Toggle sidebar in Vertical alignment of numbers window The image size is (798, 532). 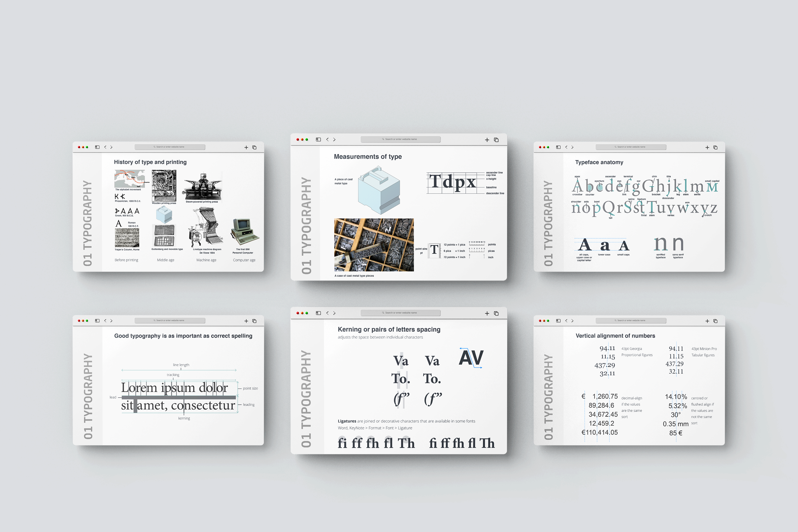[x=558, y=321]
